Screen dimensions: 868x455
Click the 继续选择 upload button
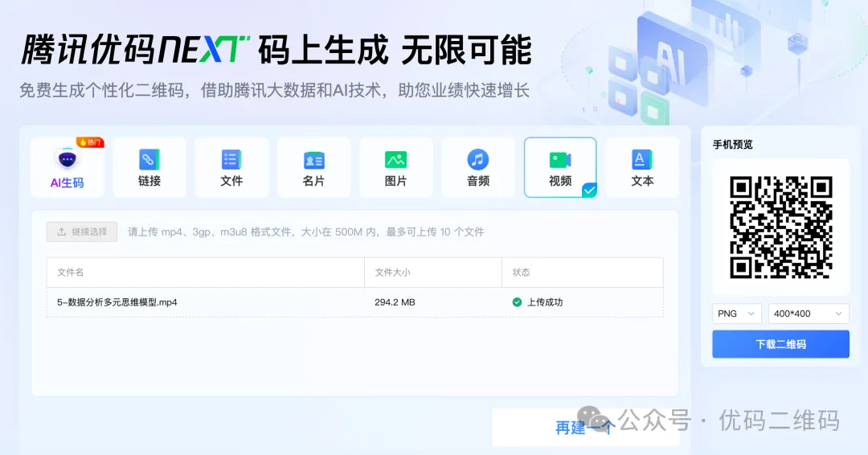tap(82, 232)
